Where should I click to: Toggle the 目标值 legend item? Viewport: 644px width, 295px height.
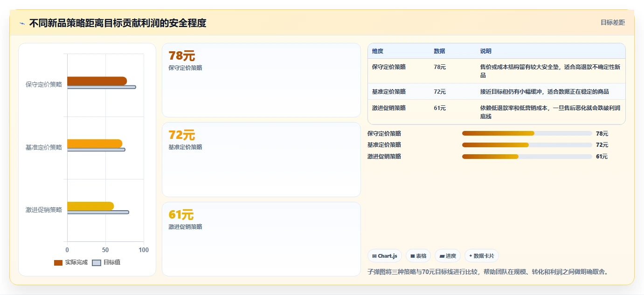coord(106,262)
